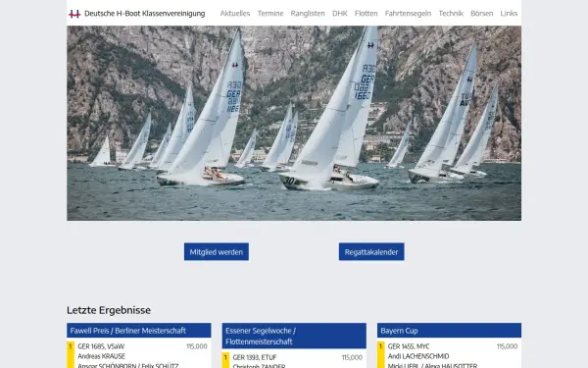The width and height of the screenshot is (588, 368).
Task: Select GER 1393, ETUF result entry
Action: point(255,357)
